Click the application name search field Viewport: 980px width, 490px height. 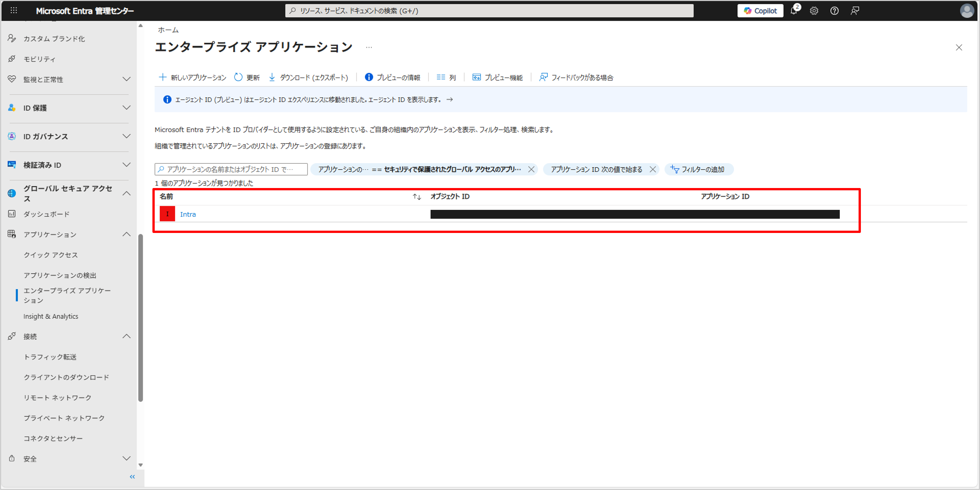(x=231, y=170)
